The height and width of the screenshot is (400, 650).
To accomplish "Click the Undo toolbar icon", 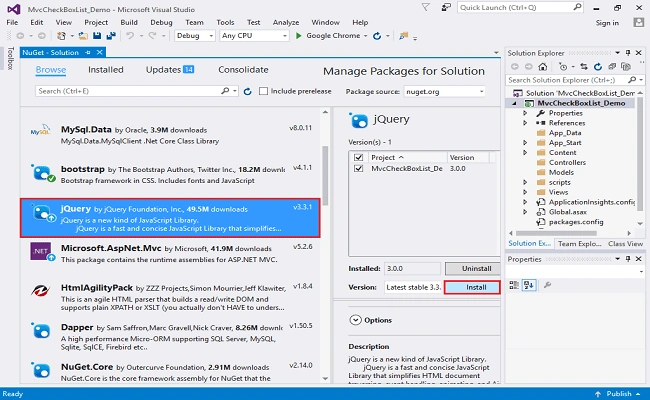I will (130, 36).
